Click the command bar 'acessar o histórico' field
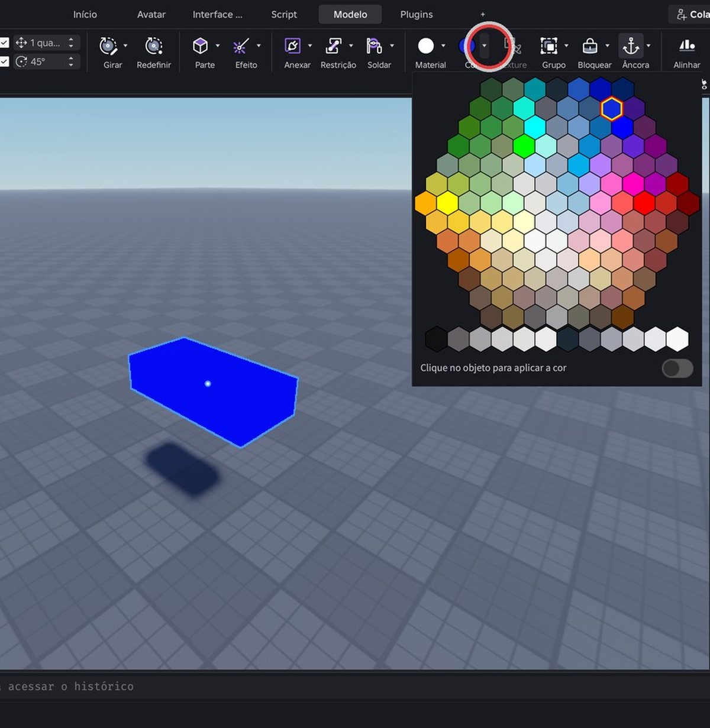Viewport: 710px width, 728px height. point(355,686)
